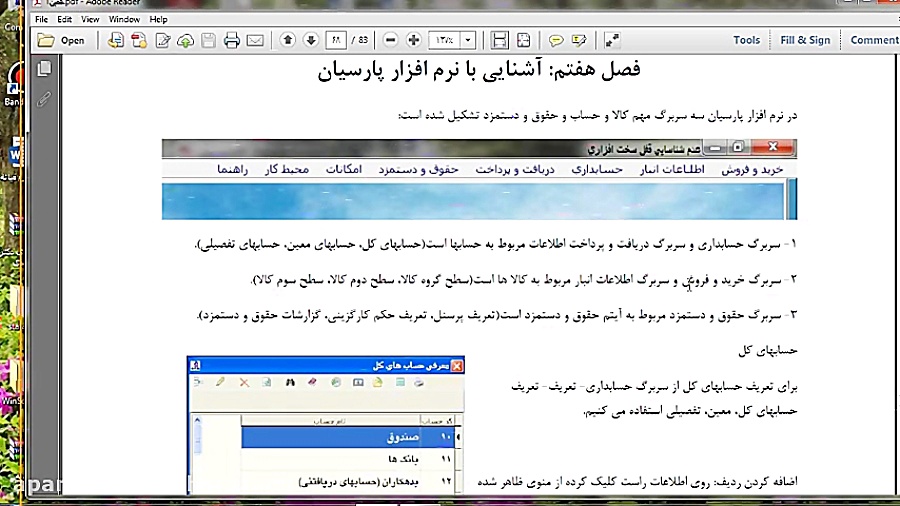900x506 pixels.
Task: Show attachments paperclip panel in sidebar
Action: pyautogui.click(x=44, y=99)
